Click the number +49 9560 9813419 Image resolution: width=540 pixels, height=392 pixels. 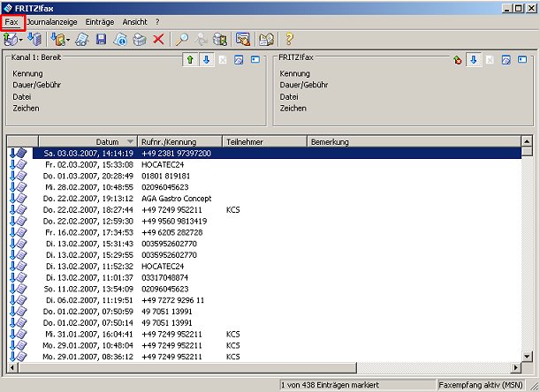pos(174,222)
